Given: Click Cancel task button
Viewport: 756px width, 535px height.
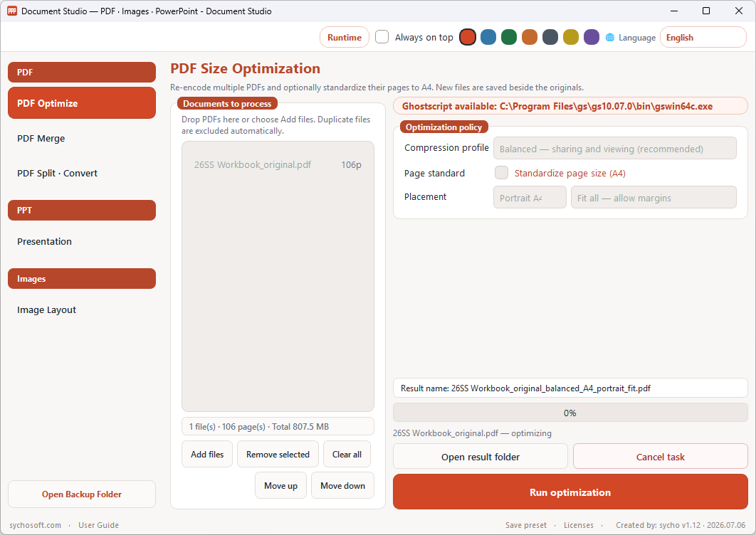Looking at the screenshot, I should 660,457.
